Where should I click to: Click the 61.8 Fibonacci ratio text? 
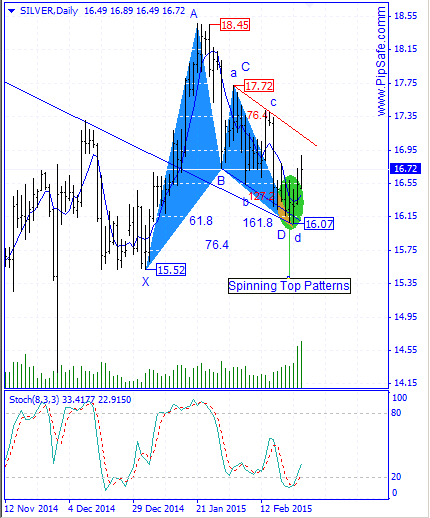pos(201,221)
